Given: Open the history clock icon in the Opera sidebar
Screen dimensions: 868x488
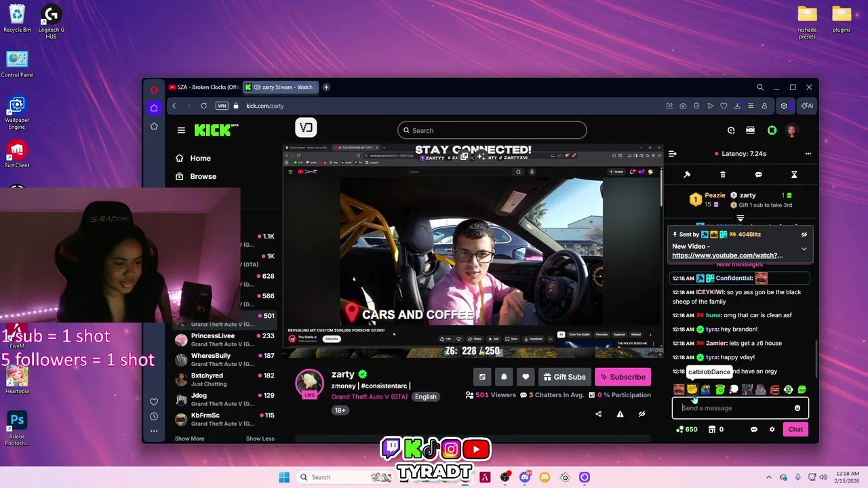Looking at the screenshot, I should pos(154,416).
